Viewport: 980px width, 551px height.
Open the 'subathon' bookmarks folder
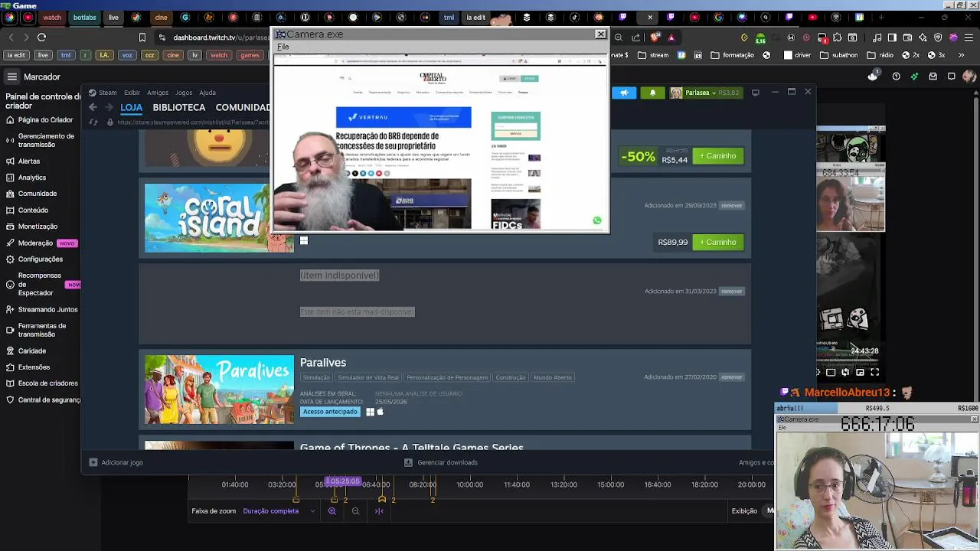(838, 55)
